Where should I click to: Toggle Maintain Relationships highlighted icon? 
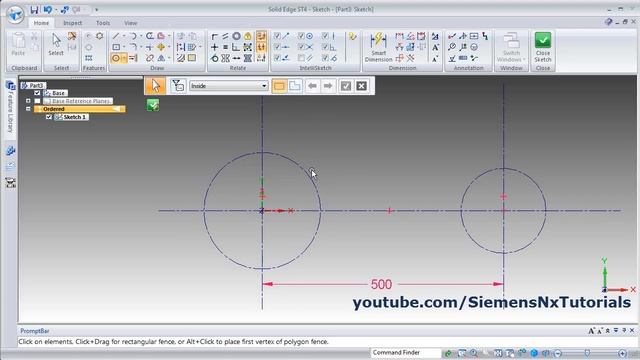click(x=261, y=36)
